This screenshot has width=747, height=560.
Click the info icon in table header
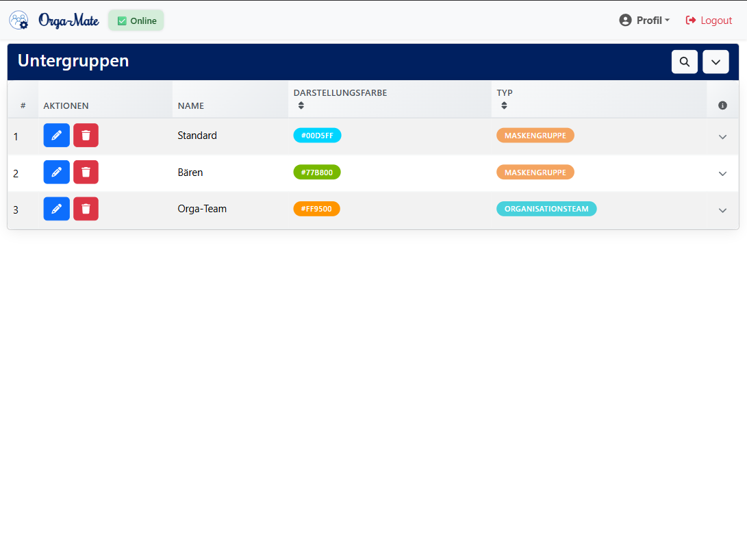[722, 105]
